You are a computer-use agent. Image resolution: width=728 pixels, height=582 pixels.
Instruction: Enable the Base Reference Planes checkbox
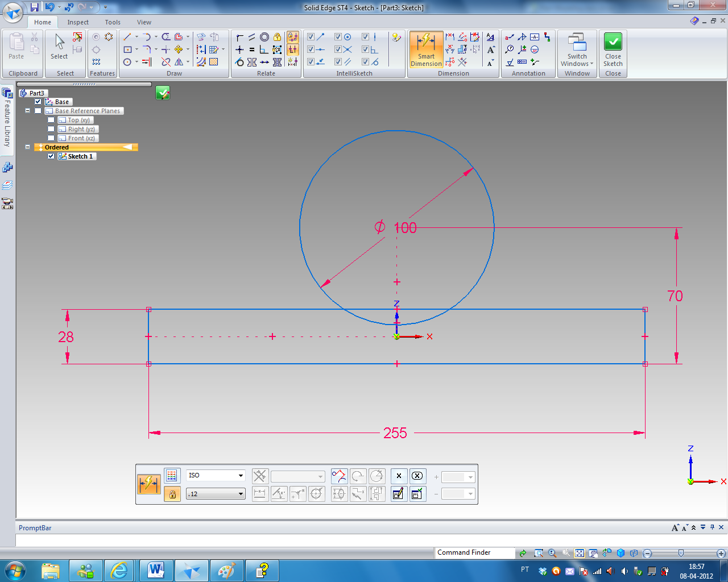(x=38, y=111)
